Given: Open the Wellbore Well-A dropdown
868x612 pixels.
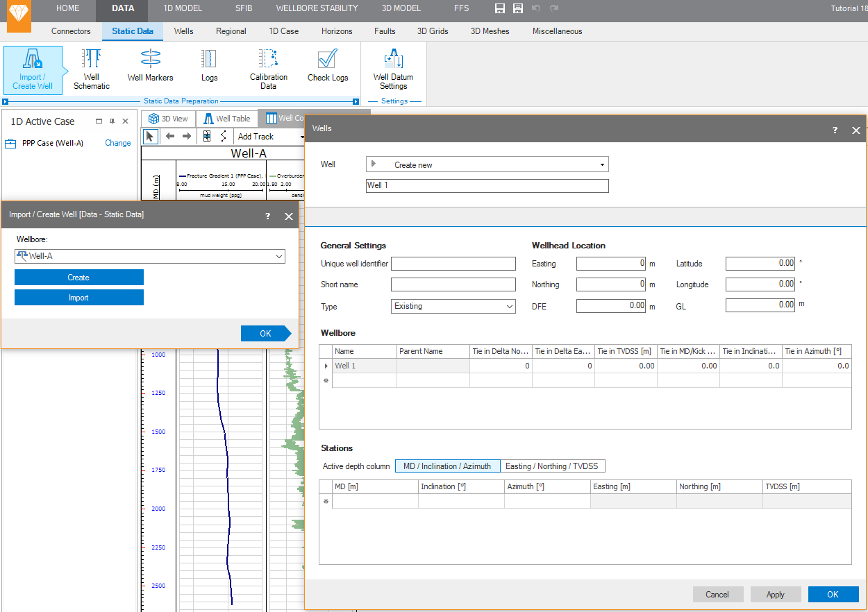Looking at the screenshot, I should [278, 257].
